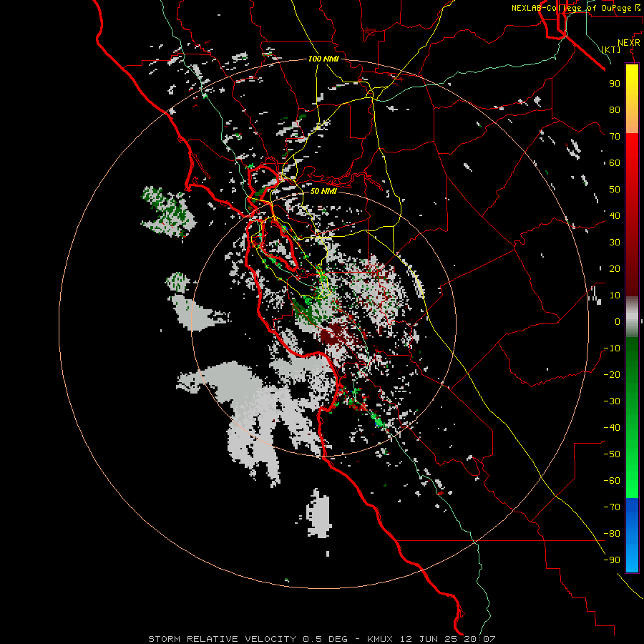Click the "10" value on the velocity scale

[x=615, y=296]
